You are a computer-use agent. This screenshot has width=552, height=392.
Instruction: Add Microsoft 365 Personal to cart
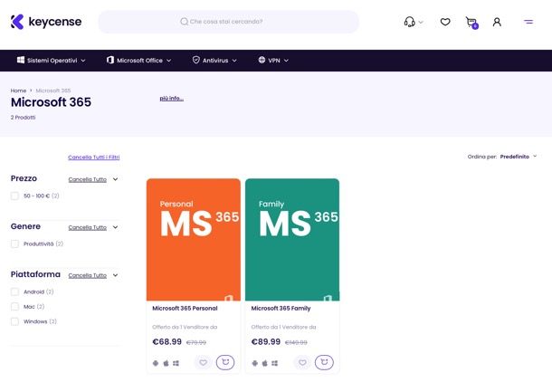[x=225, y=362]
